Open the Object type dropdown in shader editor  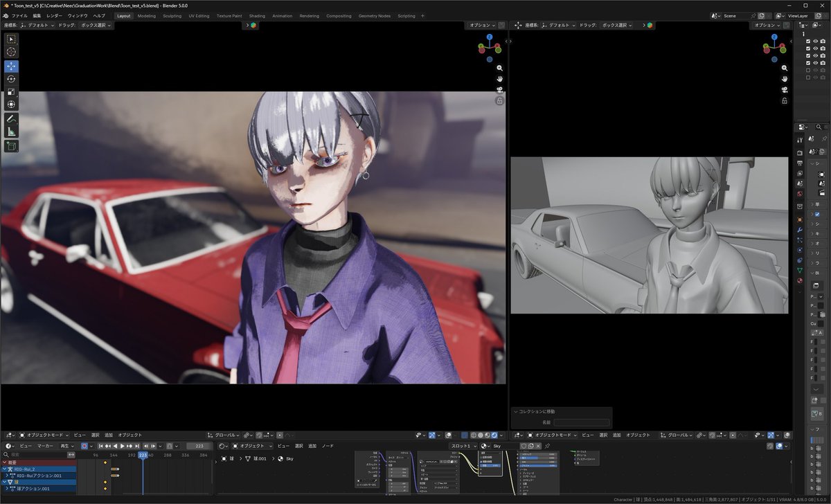click(252, 447)
